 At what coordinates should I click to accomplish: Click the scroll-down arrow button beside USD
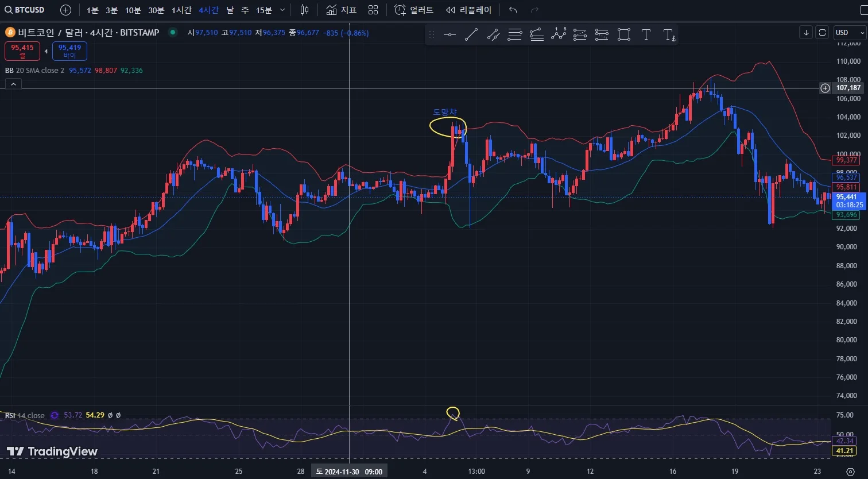806,32
